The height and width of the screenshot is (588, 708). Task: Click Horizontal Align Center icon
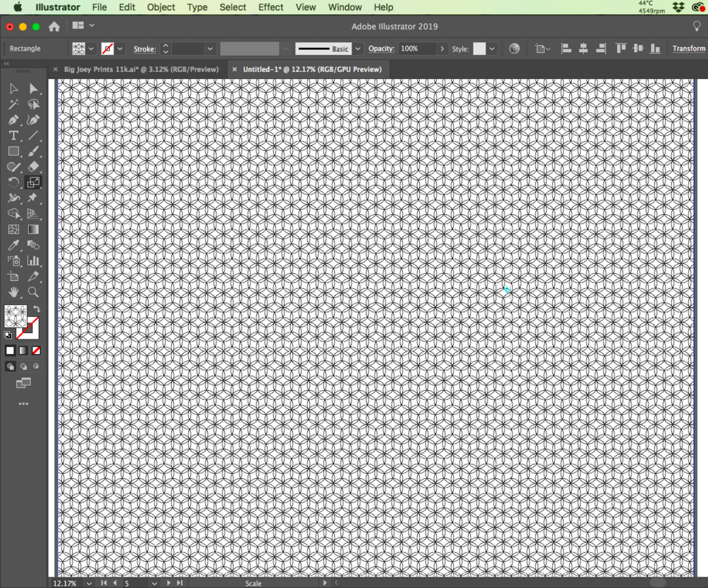point(583,49)
